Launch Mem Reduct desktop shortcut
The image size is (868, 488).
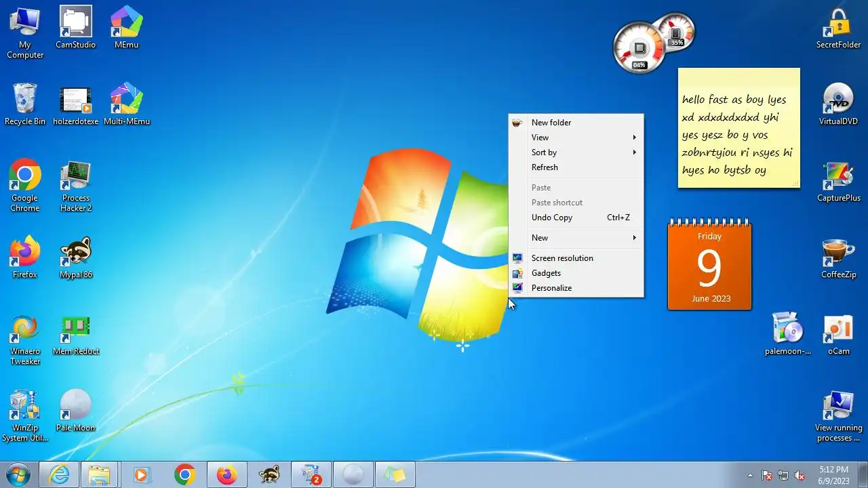(x=75, y=335)
